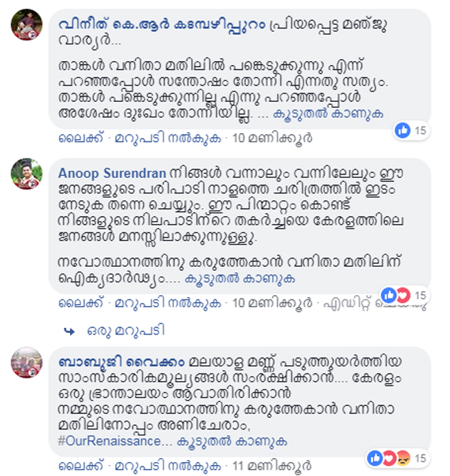Expand first comment with കൂടുതൽ കാണുക
The width and height of the screenshot is (450, 476).
[x=328, y=114]
